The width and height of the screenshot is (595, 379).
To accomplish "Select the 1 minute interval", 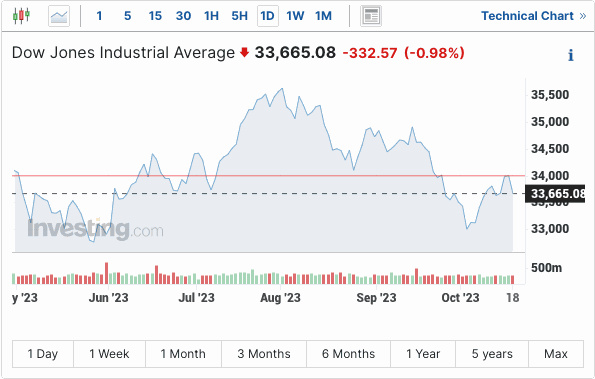I will (99, 16).
